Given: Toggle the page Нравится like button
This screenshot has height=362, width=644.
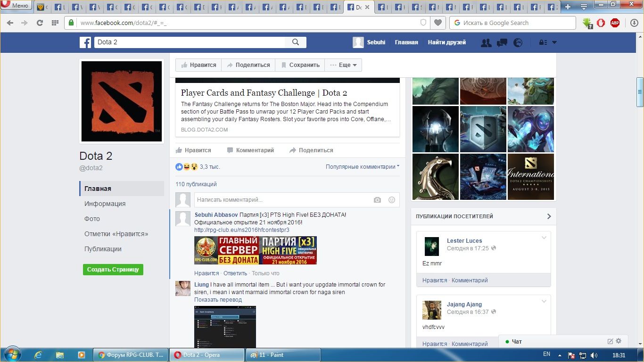Looking at the screenshot, I should coord(198,65).
